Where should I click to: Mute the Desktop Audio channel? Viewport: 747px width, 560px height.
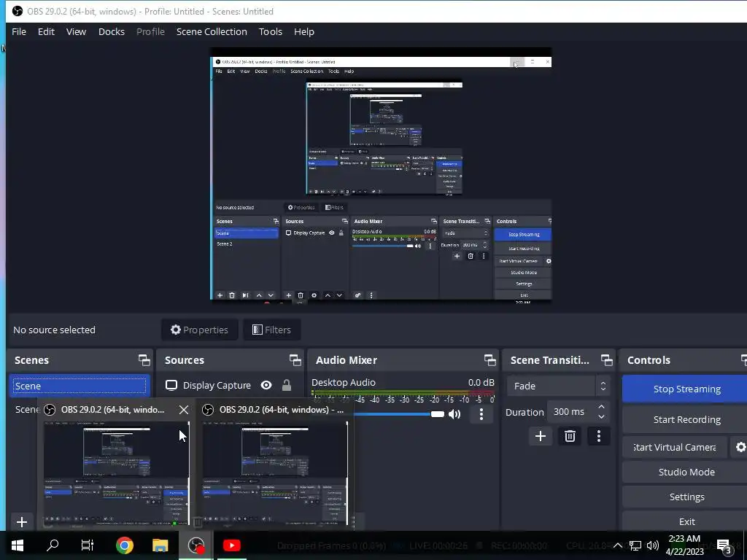[454, 414]
